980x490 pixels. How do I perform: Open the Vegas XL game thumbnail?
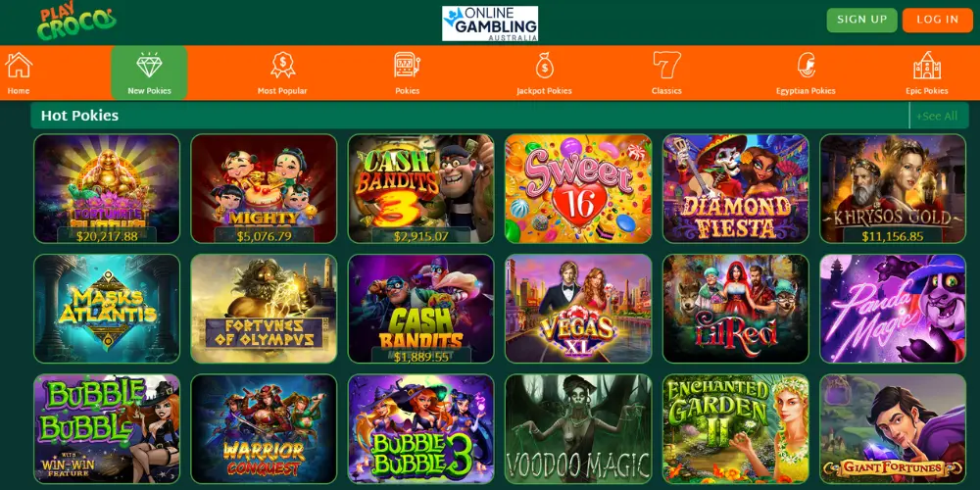click(x=578, y=309)
